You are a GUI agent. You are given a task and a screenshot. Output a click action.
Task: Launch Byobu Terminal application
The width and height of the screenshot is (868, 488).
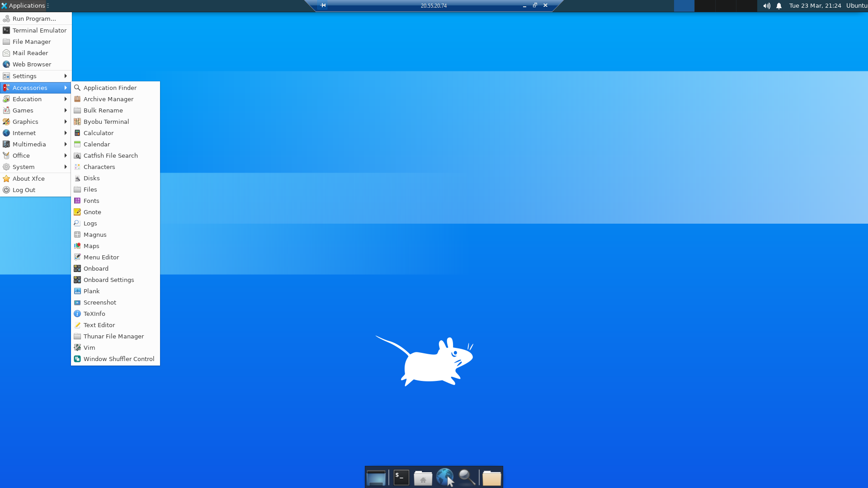point(106,122)
